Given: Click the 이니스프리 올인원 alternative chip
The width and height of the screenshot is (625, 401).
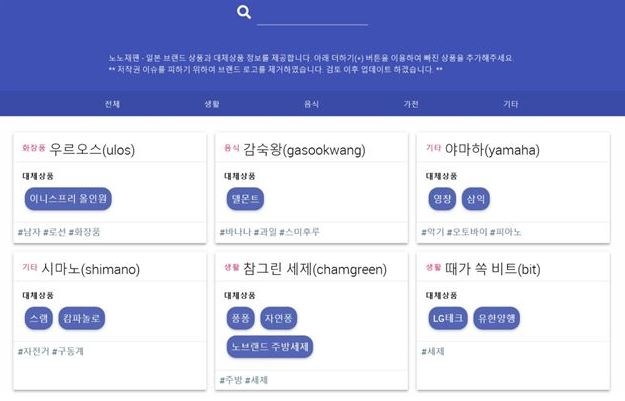Looking at the screenshot, I should [x=69, y=199].
